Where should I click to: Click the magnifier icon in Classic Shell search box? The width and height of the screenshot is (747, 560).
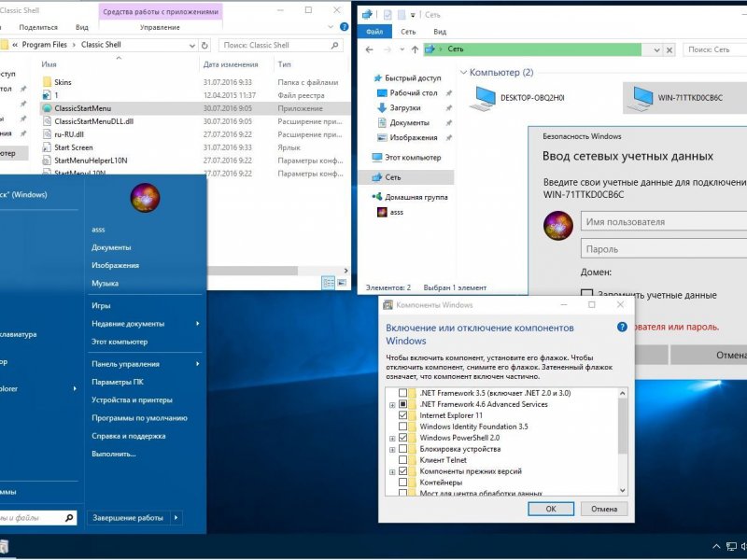pyautogui.click(x=335, y=45)
